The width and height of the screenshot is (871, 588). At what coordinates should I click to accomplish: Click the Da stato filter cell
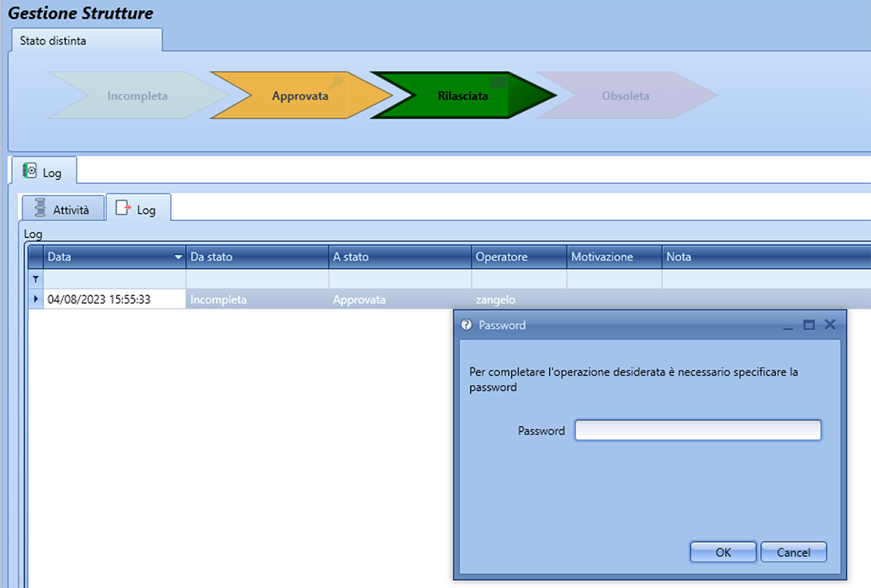pyautogui.click(x=257, y=279)
